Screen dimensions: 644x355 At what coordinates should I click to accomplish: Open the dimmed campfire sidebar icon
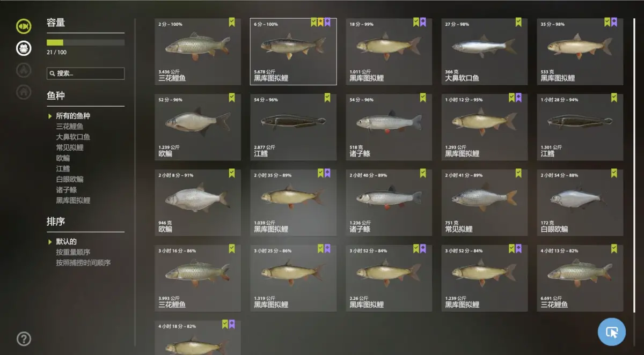coord(24,70)
